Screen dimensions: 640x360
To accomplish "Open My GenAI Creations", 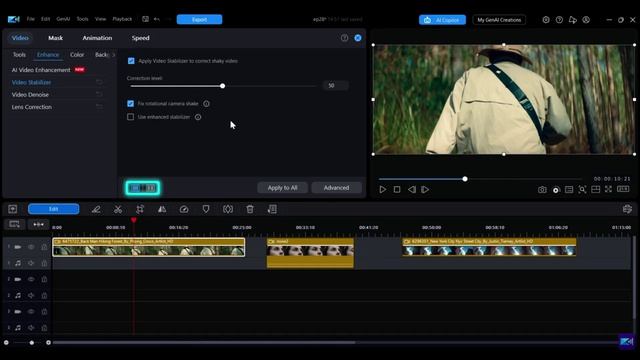I will pyautogui.click(x=499, y=20).
